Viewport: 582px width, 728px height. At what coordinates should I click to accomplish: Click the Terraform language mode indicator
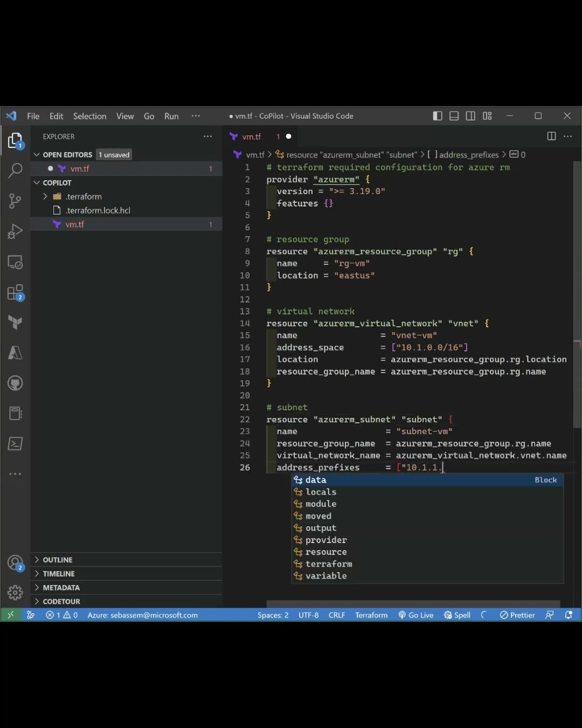point(371,615)
